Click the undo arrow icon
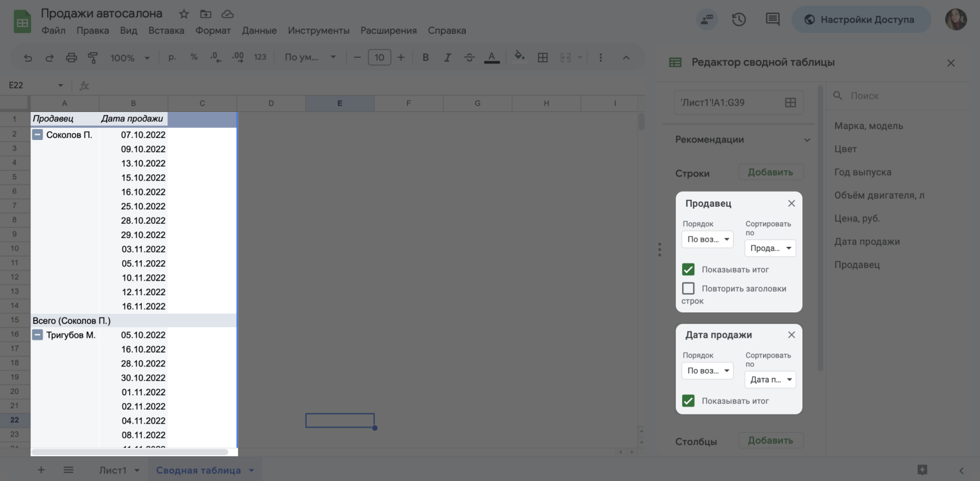 click(x=27, y=58)
